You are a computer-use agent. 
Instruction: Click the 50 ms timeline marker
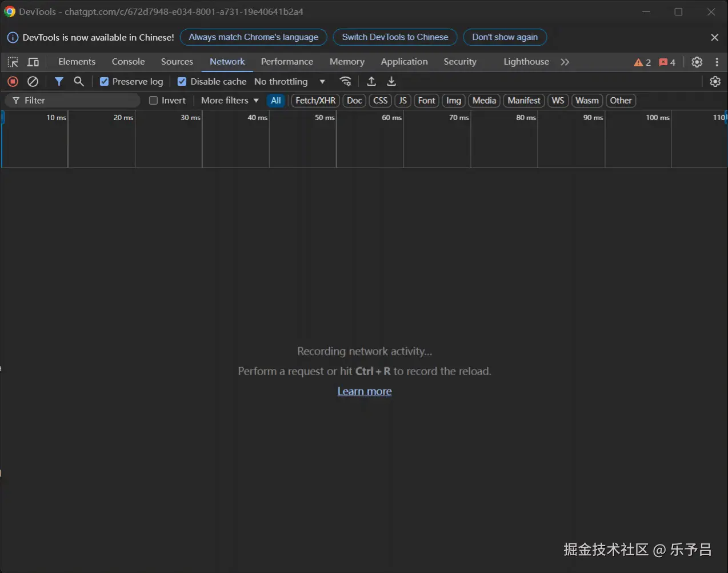(325, 117)
